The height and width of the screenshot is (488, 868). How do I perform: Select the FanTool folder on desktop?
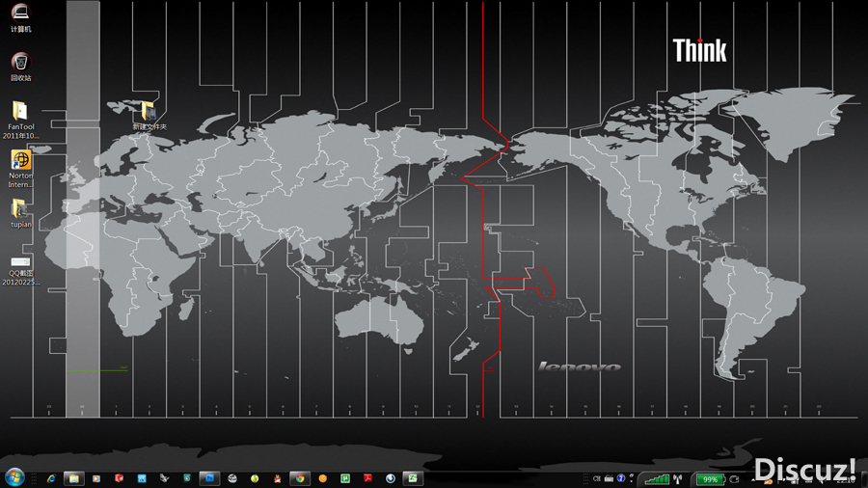[20, 120]
